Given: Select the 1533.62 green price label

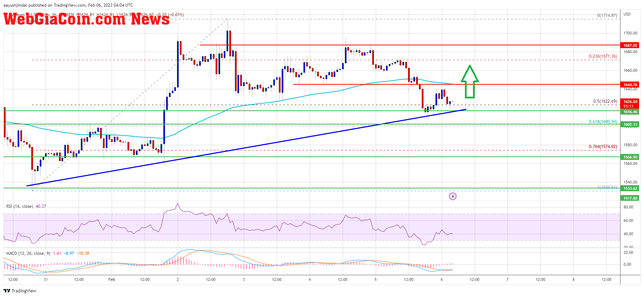Looking at the screenshot, I should click(630, 188).
